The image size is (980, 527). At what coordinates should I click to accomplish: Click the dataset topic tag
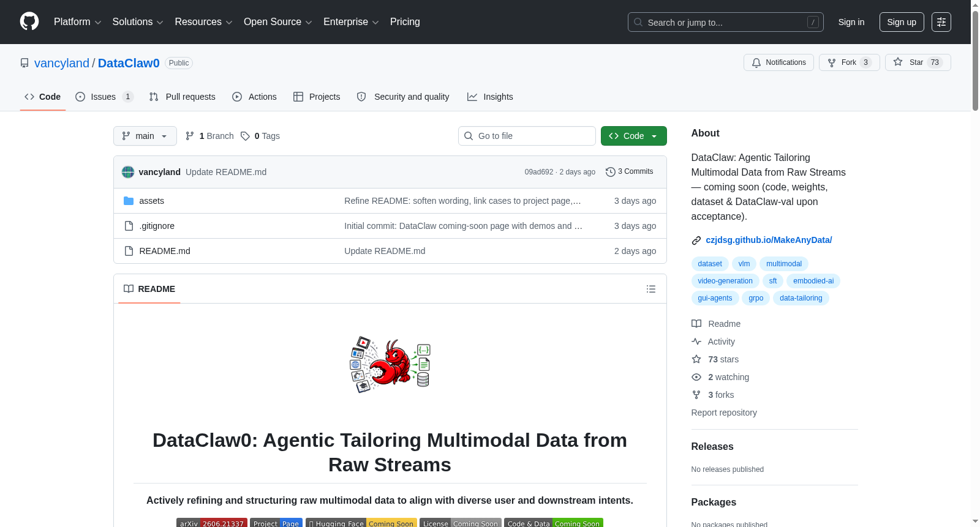[710, 264]
